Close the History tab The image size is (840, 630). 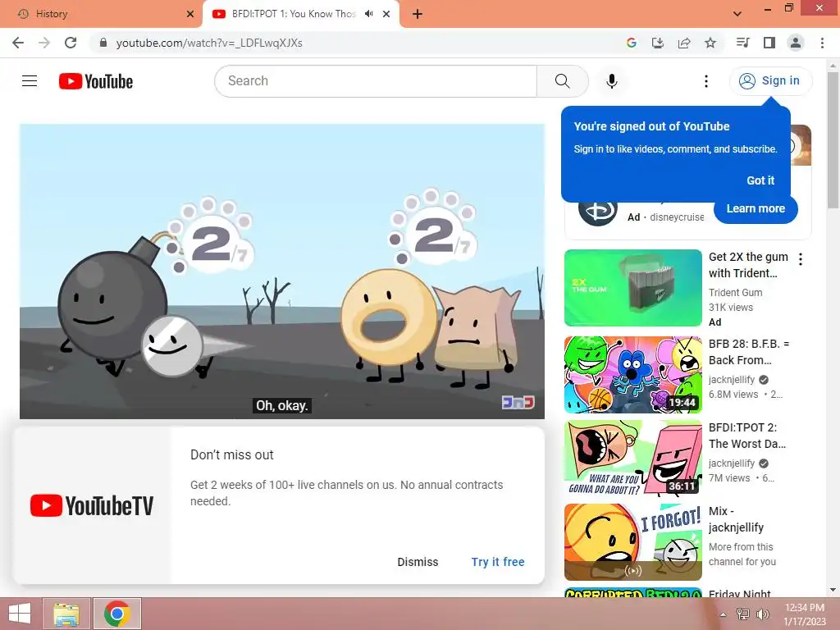pos(190,14)
